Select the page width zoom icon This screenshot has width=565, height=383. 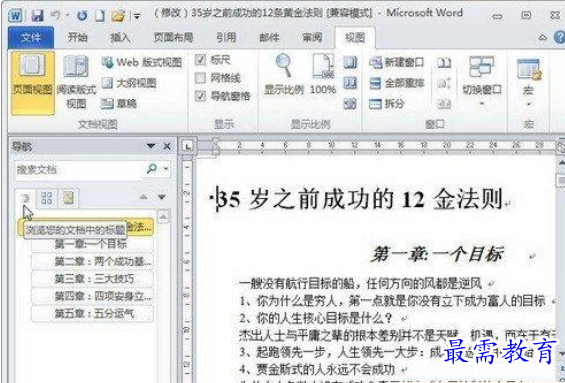[x=350, y=104]
